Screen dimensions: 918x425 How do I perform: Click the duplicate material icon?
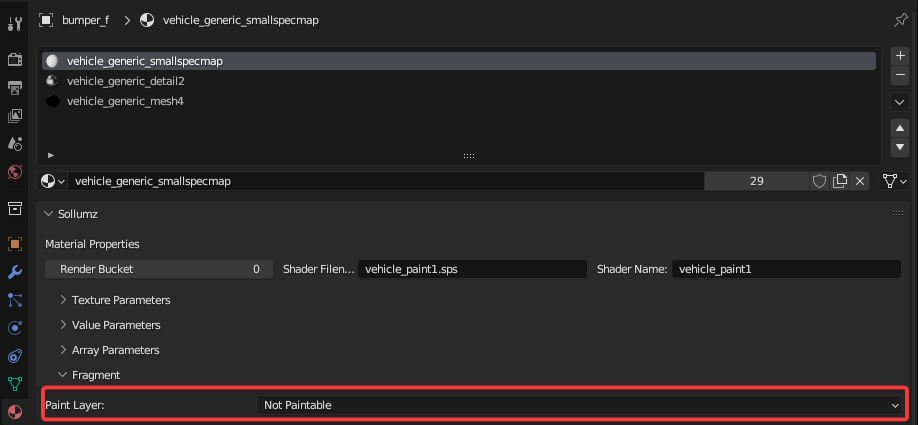840,181
